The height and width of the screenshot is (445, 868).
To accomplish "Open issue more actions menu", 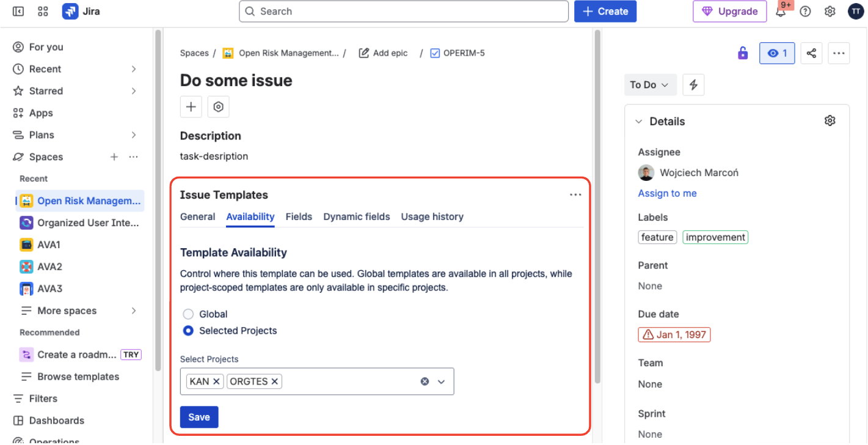I will coord(839,53).
